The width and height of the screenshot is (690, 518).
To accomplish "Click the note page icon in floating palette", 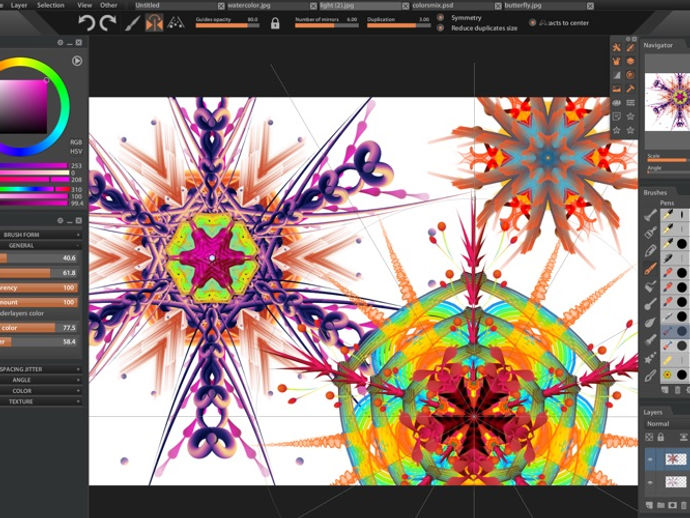I will pos(616,116).
